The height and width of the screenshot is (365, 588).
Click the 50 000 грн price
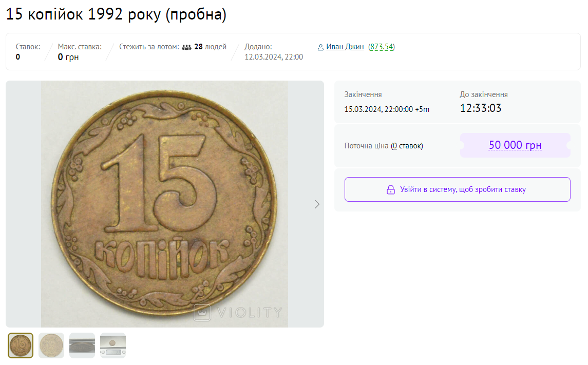tap(515, 145)
